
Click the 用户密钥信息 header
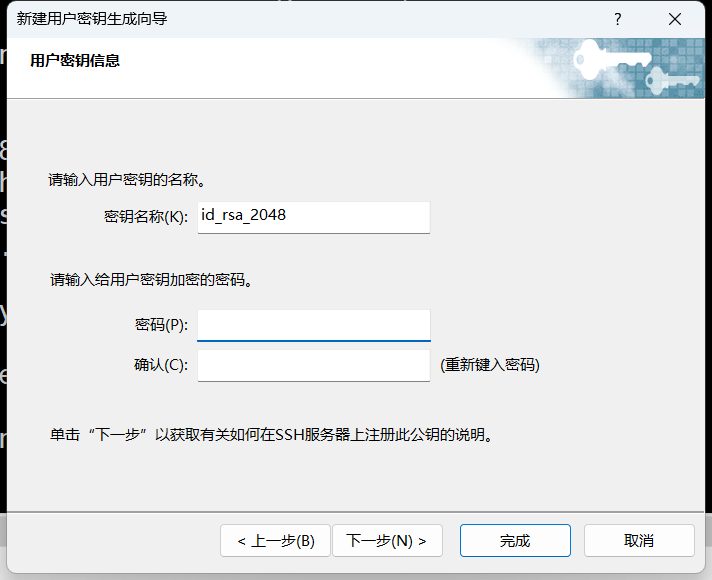point(75,61)
